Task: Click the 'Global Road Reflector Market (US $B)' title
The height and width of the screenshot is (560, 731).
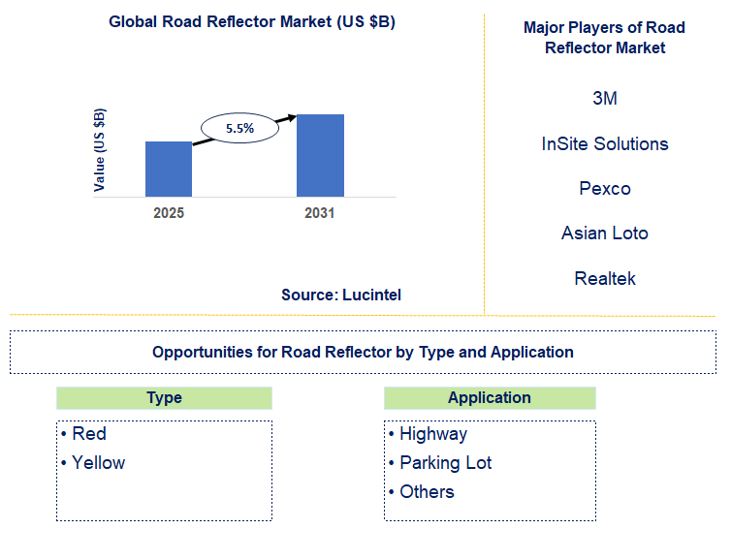Action: tap(252, 22)
